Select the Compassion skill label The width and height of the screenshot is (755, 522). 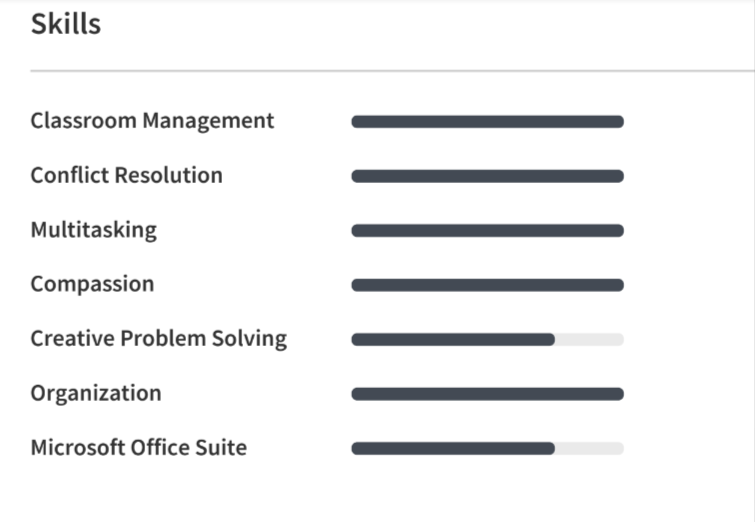92,285
